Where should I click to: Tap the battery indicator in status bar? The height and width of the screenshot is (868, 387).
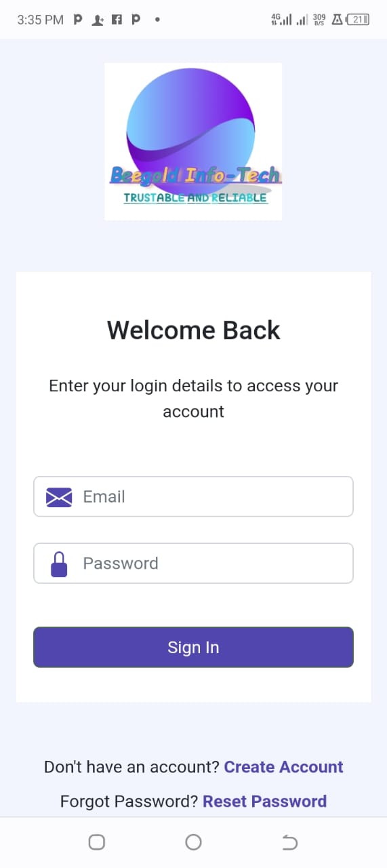click(358, 20)
